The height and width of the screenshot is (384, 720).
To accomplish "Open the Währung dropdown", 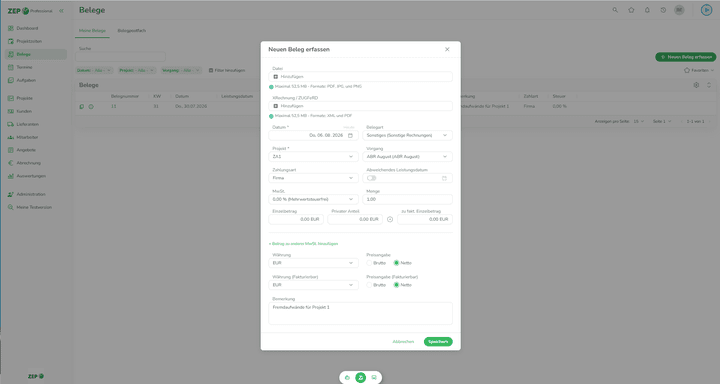I will 313,263.
